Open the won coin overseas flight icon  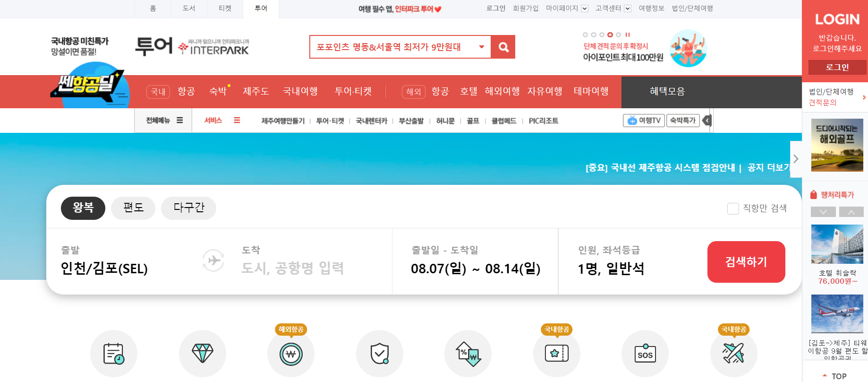point(291,354)
